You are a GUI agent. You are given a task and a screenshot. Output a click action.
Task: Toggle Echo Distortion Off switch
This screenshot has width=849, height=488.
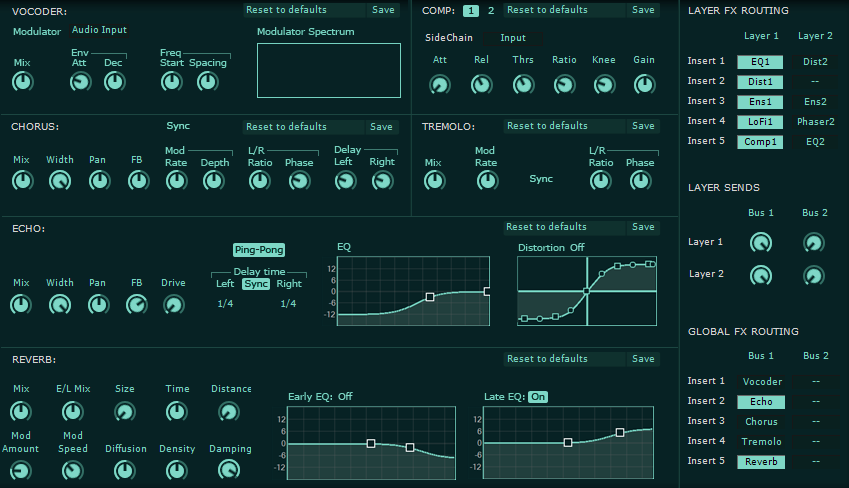tap(577, 248)
